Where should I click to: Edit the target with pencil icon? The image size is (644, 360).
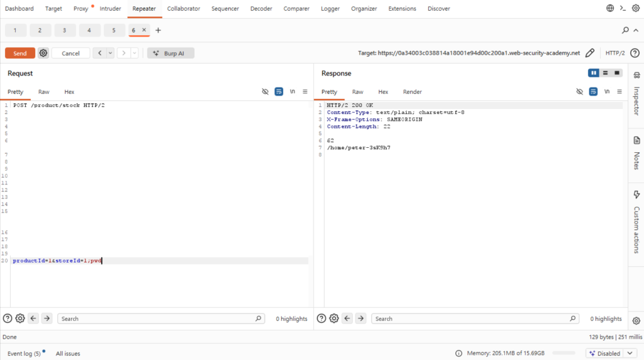click(x=590, y=53)
